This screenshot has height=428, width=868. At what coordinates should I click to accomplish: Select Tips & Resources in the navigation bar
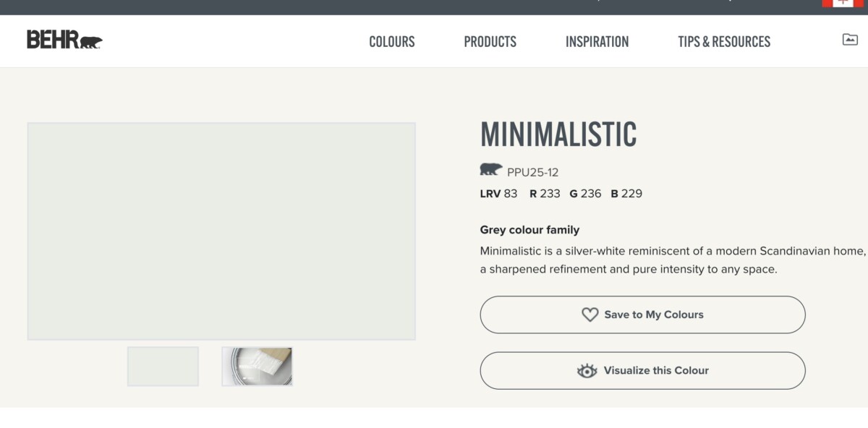(724, 41)
